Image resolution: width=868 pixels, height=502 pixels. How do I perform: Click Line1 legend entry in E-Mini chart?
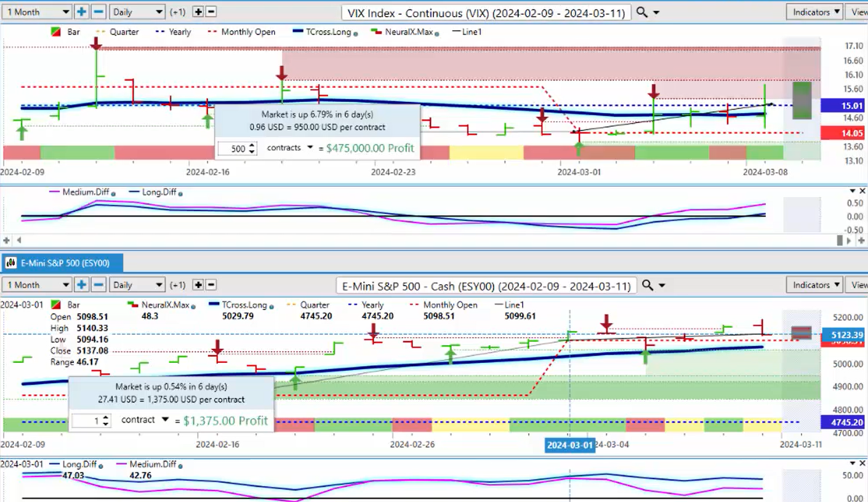(510, 305)
